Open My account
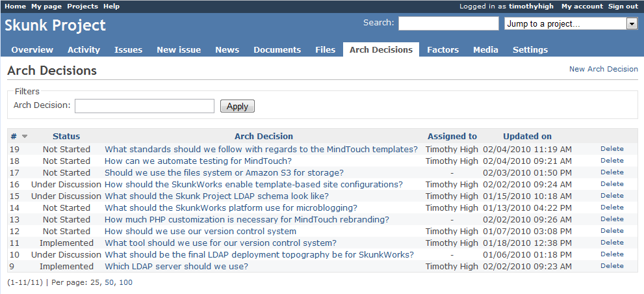 click(582, 6)
